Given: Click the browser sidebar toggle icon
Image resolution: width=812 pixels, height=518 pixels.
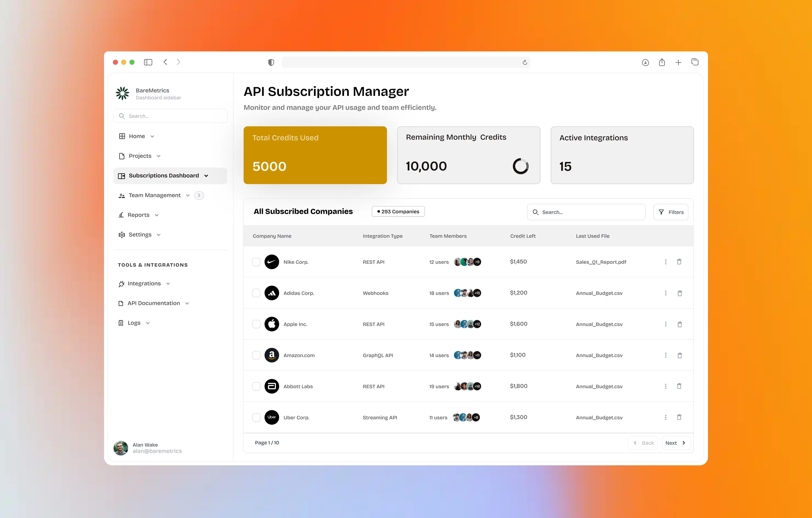Looking at the screenshot, I should (x=148, y=62).
